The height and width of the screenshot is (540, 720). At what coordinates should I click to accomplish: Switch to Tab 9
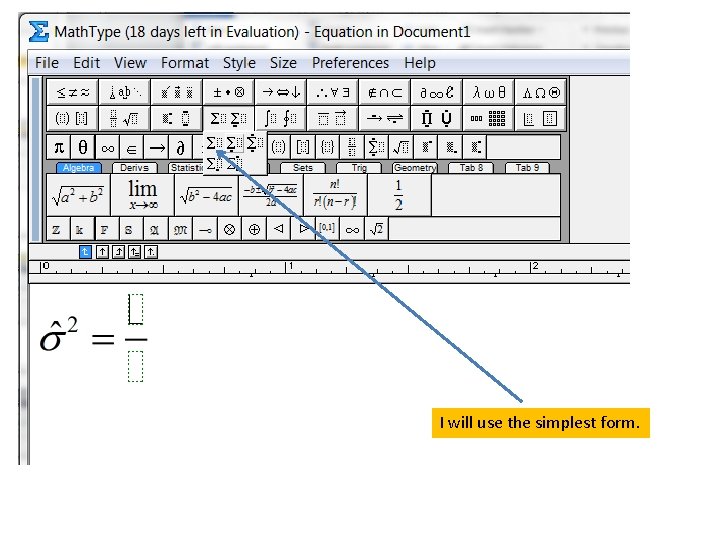[x=527, y=168]
